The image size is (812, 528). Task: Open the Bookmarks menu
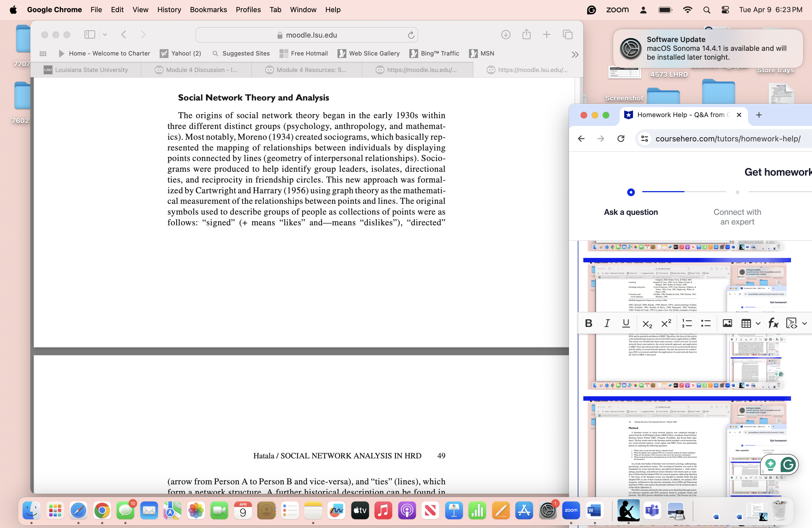(208, 10)
